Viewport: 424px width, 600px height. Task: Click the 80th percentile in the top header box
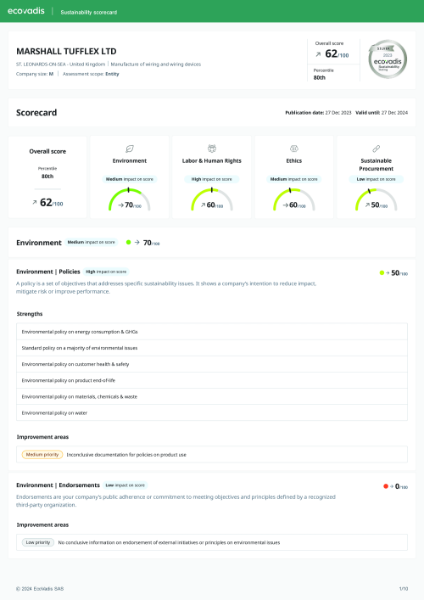320,77
